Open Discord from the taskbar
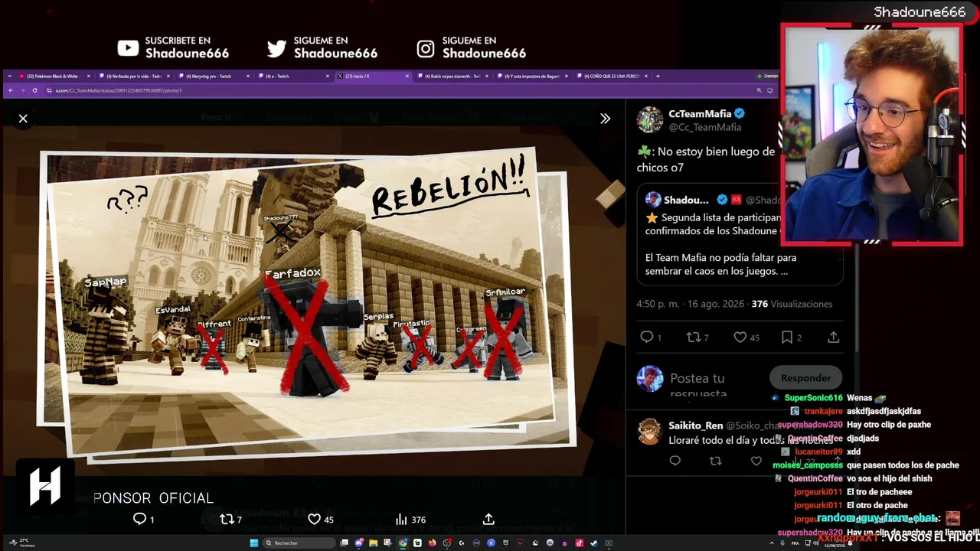Image resolution: width=980 pixels, height=551 pixels. 359,543
